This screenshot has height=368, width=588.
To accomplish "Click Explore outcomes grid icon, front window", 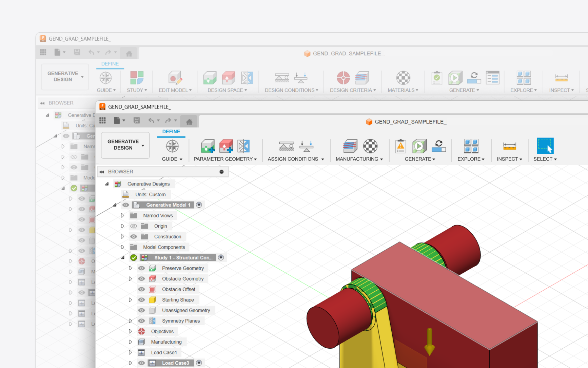I will (471, 146).
